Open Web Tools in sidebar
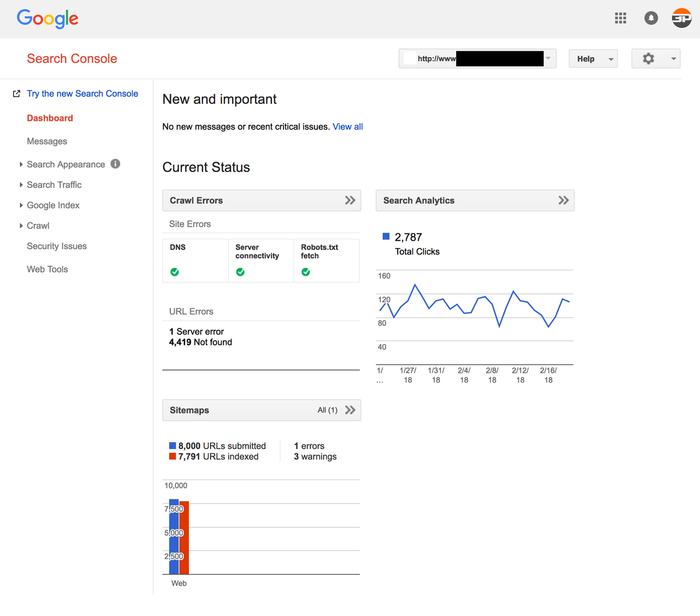 (x=47, y=269)
